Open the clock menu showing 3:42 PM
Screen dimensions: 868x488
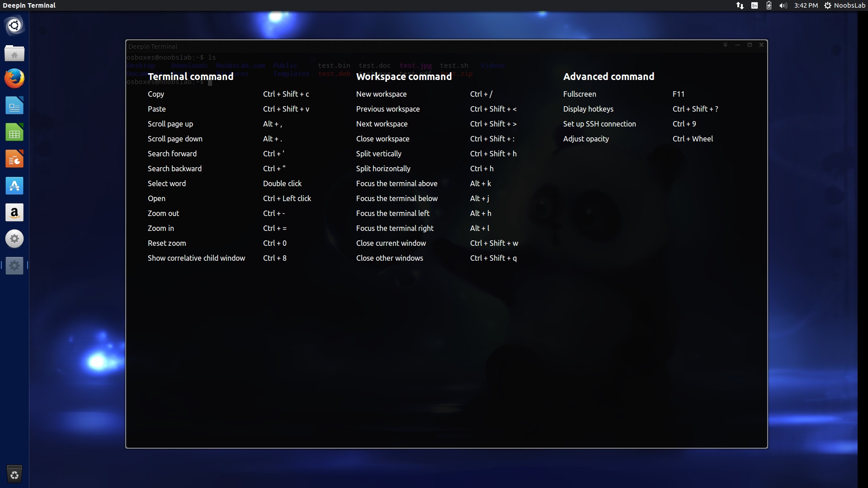point(806,5)
